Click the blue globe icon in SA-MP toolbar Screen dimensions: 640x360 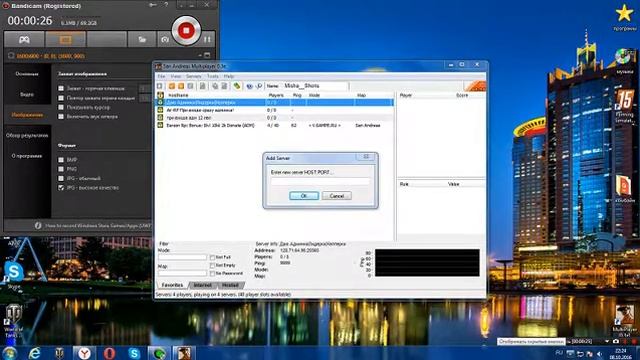point(249,86)
